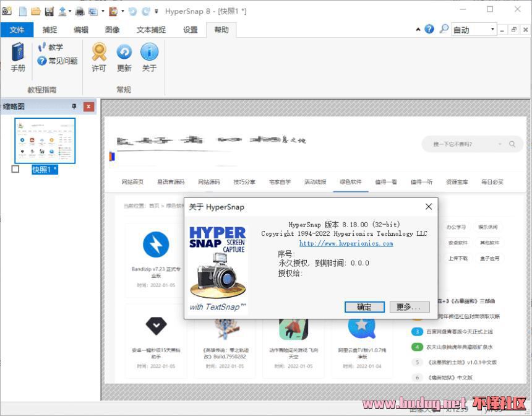Click the 关于 about info icon
The image size is (532, 416).
tap(149, 58)
